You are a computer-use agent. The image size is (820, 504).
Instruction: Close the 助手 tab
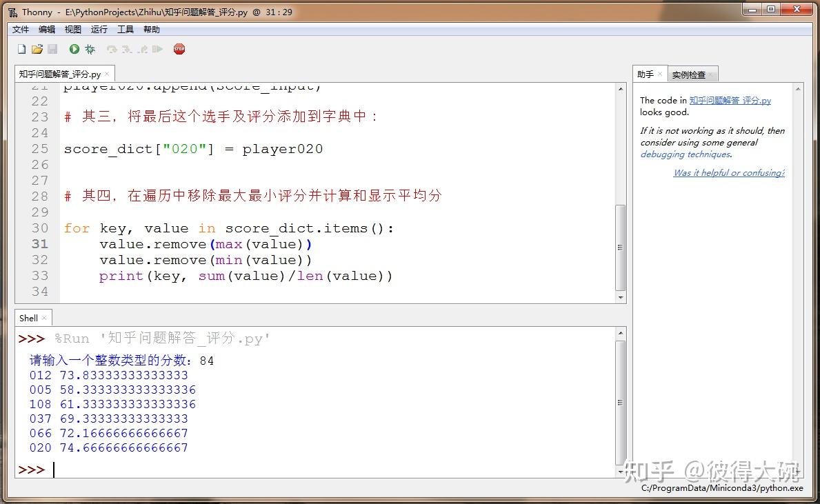pos(660,74)
